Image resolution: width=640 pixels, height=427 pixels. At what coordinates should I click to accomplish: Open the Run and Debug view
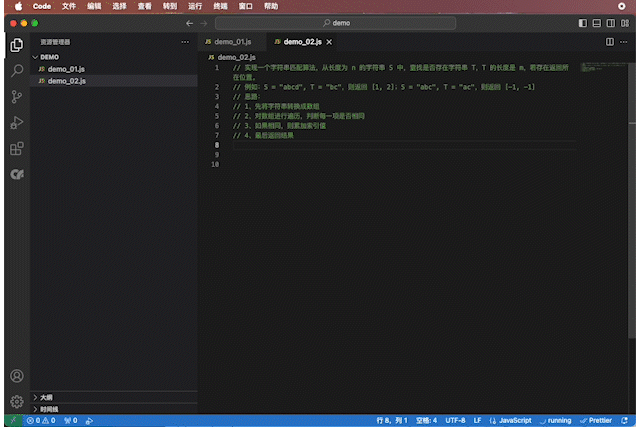tap(17, 122)
